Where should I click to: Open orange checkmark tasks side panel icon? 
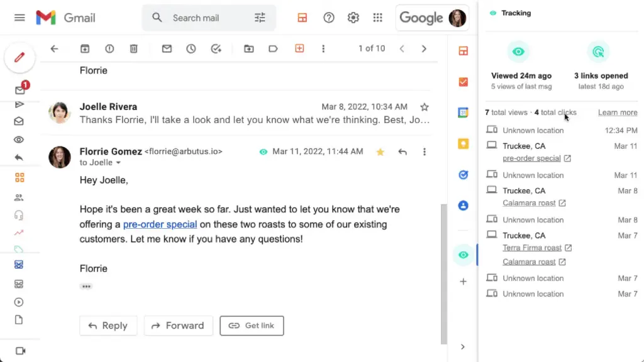pyautogui.click(x=464, y=82)
